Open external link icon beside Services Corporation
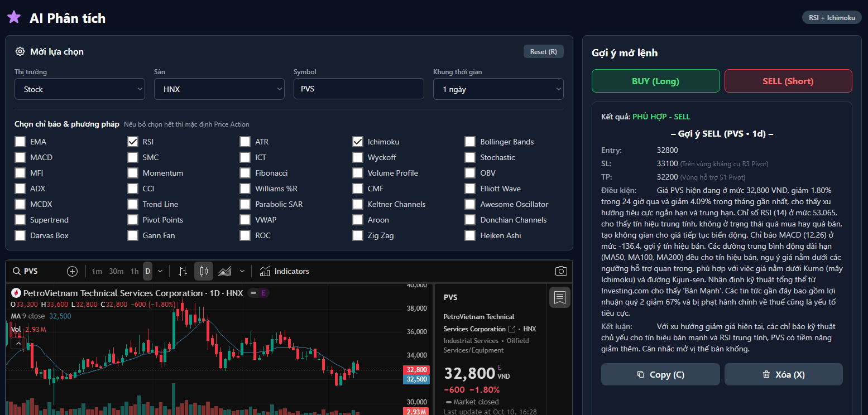This screenshot has width=868, height=415. tap(512, 329)
